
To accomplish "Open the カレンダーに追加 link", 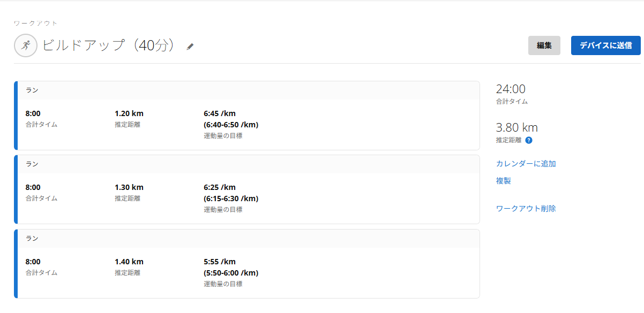I will pyautogui.click(x=526, y=164).
